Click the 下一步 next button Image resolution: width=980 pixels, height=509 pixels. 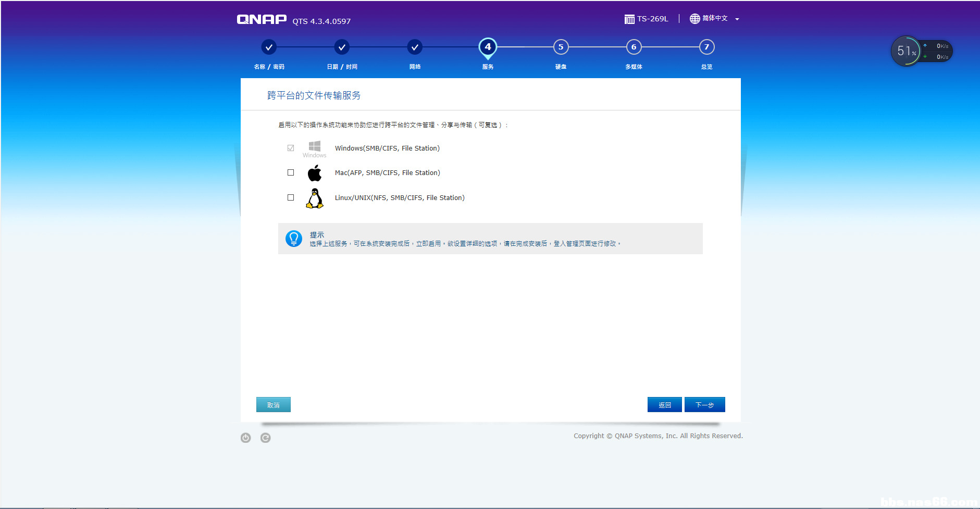(x=704, y=404)
